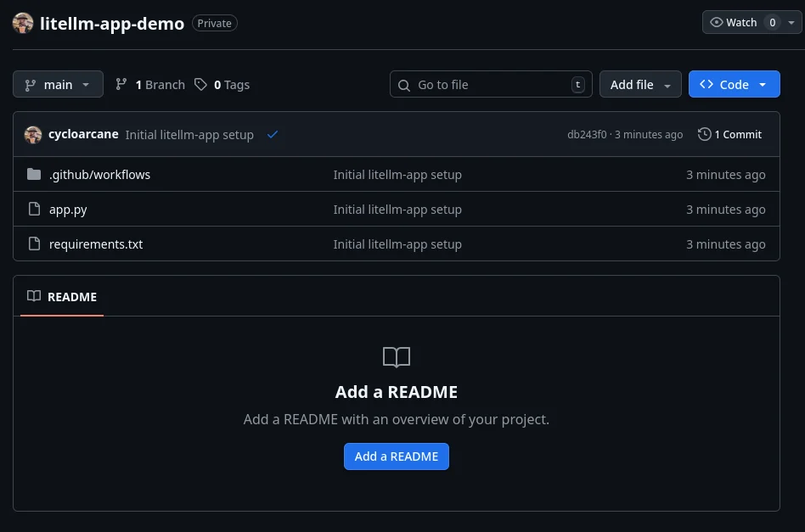View the 1 Branch link
805x532 pixels.
coord(160,85)
